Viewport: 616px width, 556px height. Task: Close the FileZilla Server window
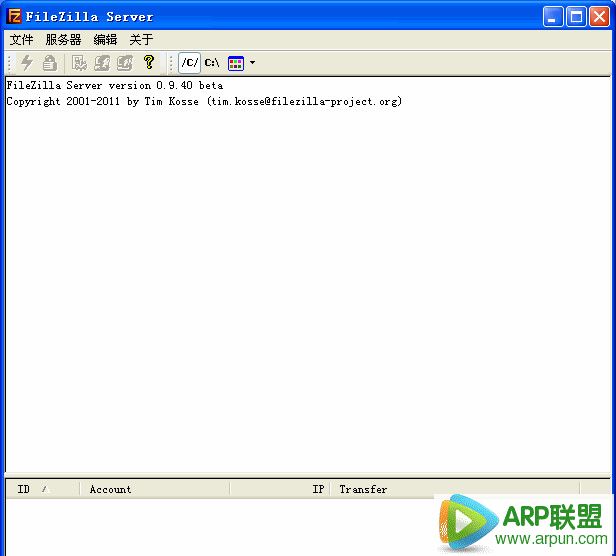click(x=599, y=17)
